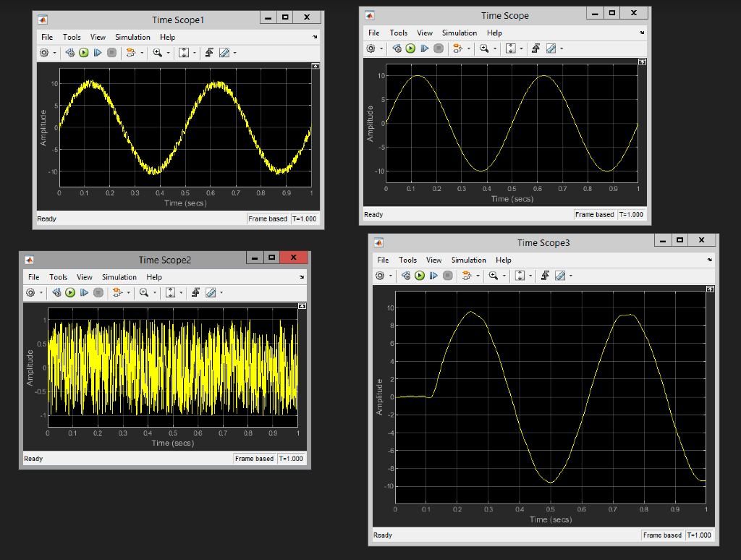
Task: Expand scale axes dropdown arrow in Time Scope
Action: coord(521,48)
